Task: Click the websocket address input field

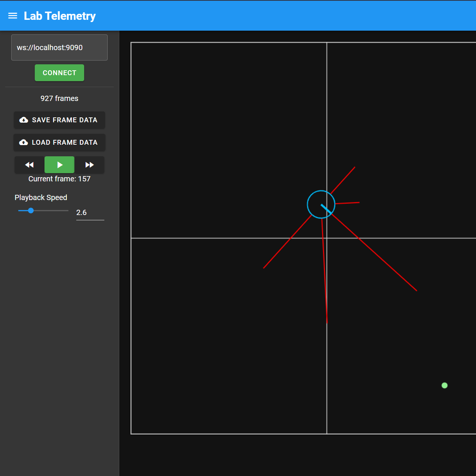Action: [59, 47]
